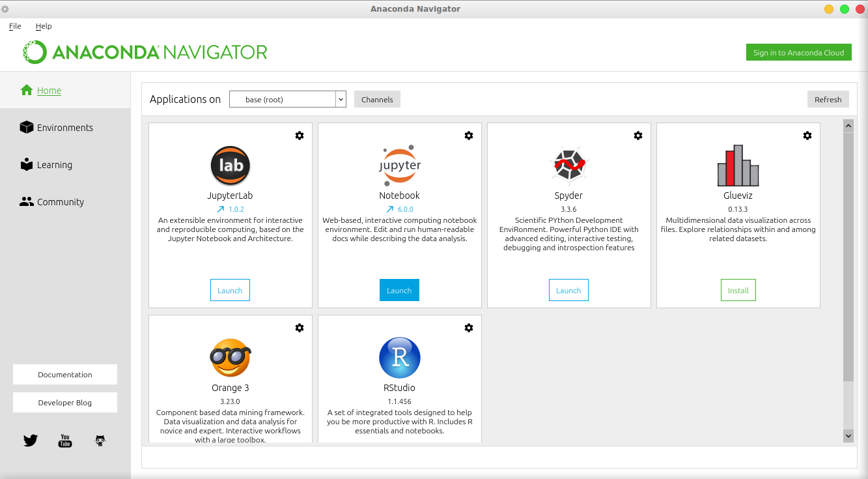The image size is (868, 479).
Task: Open the Channels button
Action: [x=377, y=99]
